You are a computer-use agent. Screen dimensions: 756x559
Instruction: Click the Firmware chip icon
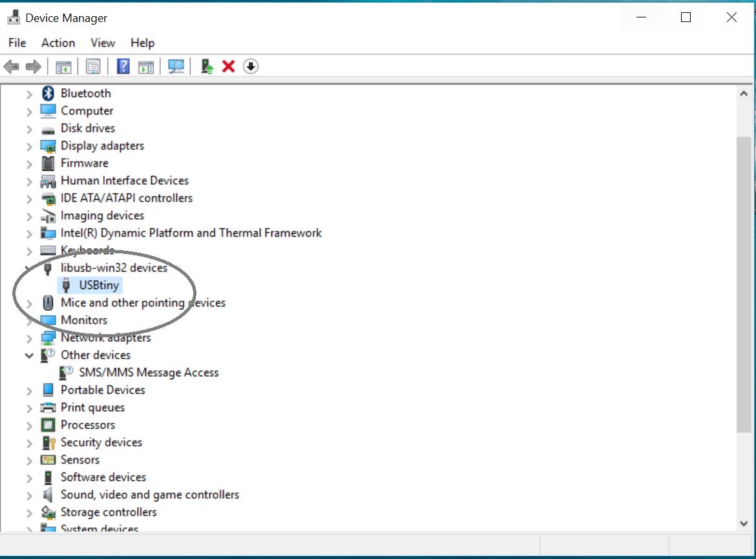coord(48,163)
